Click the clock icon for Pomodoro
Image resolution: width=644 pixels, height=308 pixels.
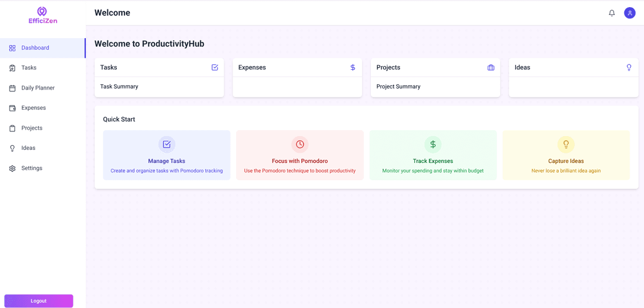300,144
